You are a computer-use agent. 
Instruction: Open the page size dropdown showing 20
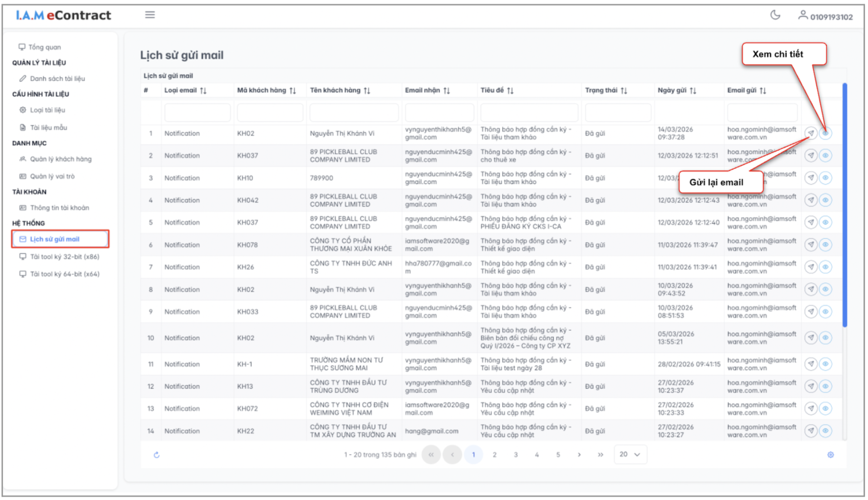(630, 455)
